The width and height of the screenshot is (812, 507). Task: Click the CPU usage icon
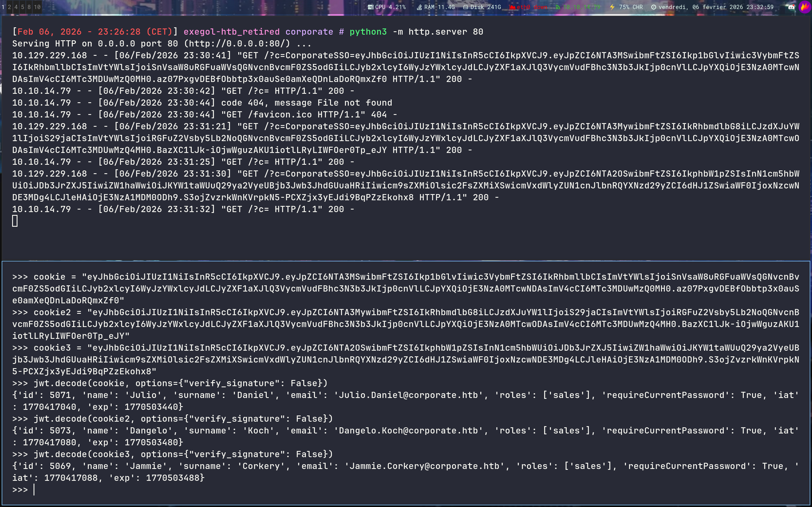point(370,7)
